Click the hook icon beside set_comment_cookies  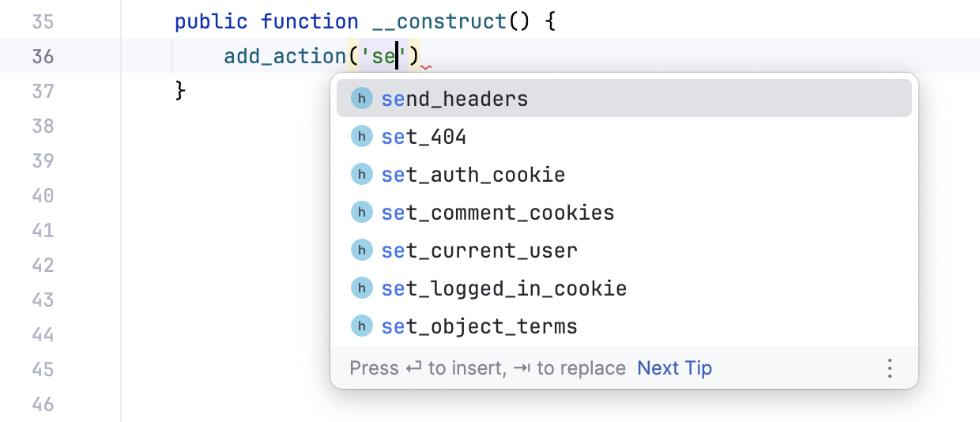point(361,213)
